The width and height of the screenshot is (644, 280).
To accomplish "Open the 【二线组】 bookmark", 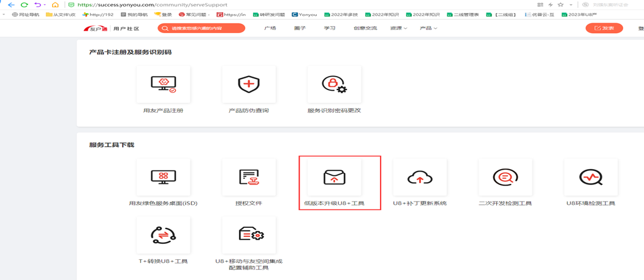I will (x=501, y=14).
